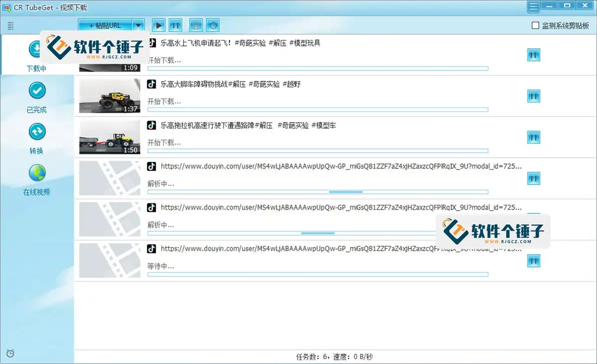The height and width of the screenshot is (364, 597).
Task: Click the TikTok icon beside 乐高拖拉机高速行驶下遭遇路障
Action: (x=152, y=125)
